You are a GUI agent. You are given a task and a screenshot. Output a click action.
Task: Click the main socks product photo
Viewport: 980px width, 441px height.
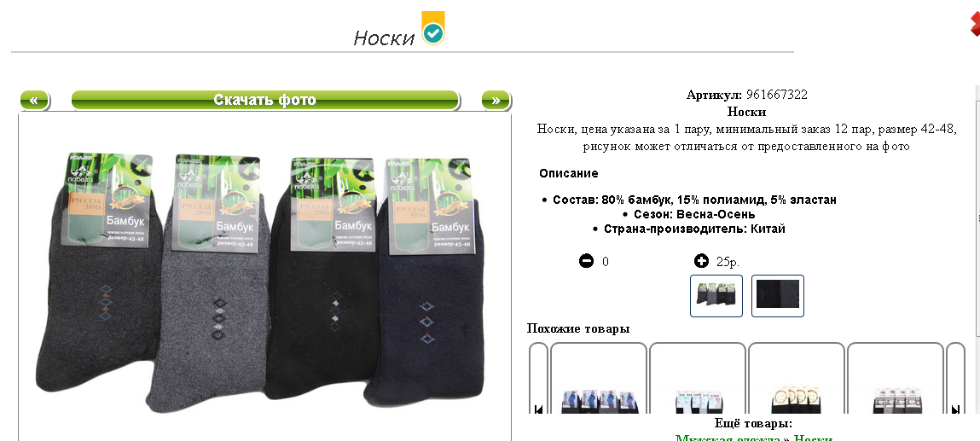pos(264,281)
